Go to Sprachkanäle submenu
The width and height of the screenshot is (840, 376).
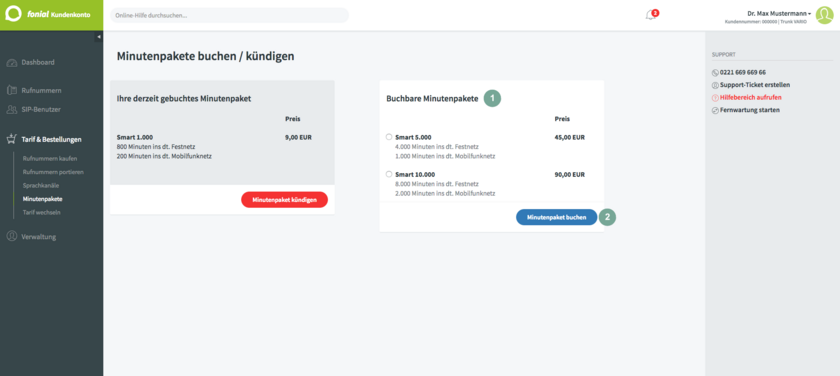pyautogui.click(x=41, y=185)
